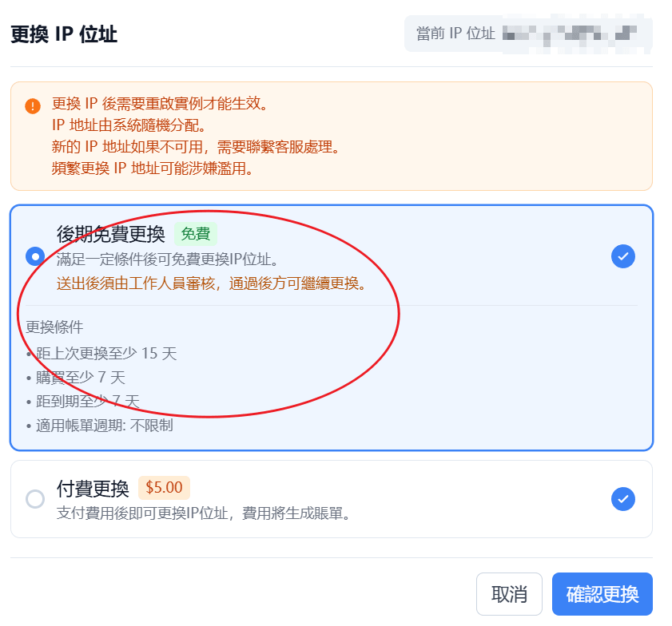Click the green 免費 badge

[x=196, y=234]
